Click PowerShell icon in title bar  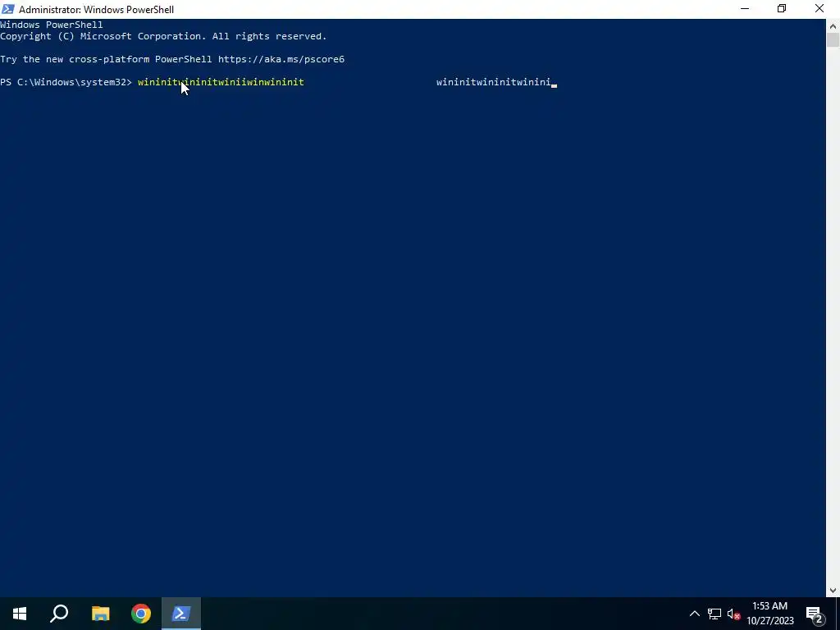point(8,9)
